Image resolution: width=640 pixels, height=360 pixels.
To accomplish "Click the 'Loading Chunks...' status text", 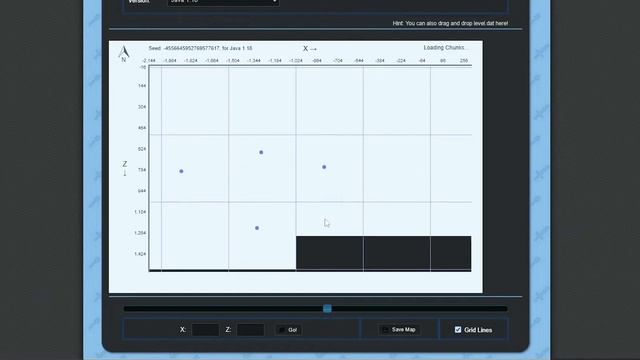I will pyautogui.click(x=445, y=48).
